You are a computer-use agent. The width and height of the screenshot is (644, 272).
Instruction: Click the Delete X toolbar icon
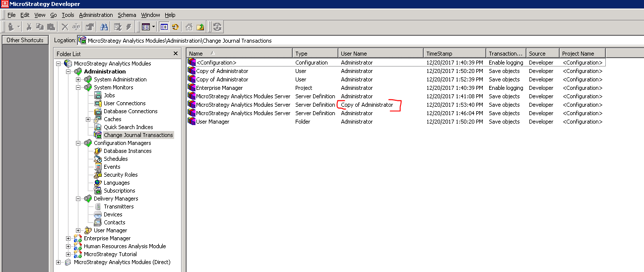click(65, 27)
